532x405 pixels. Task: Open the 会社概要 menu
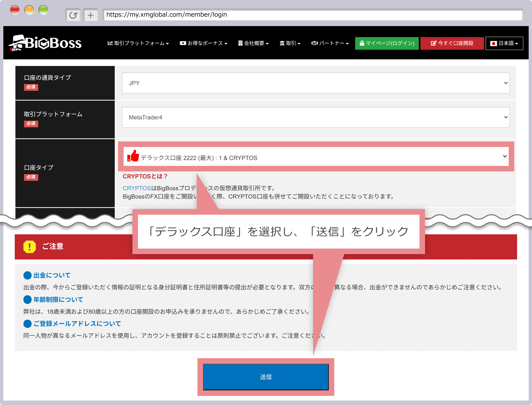pyautogui.click(x=253, y=43)
